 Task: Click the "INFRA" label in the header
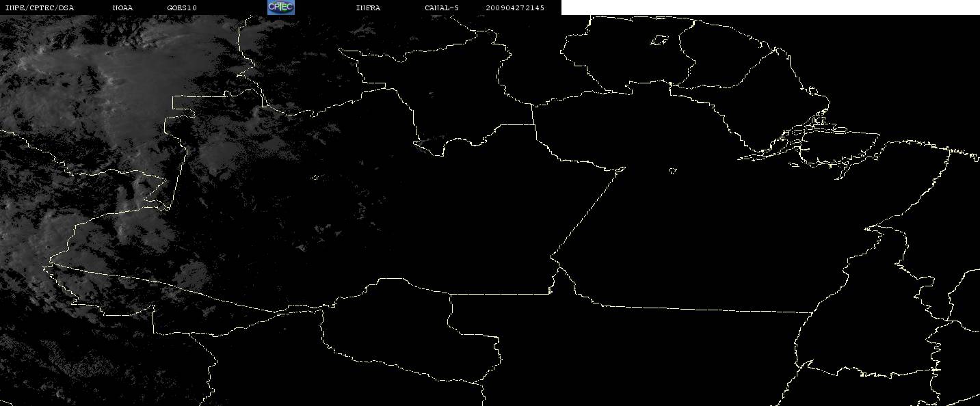368,8
